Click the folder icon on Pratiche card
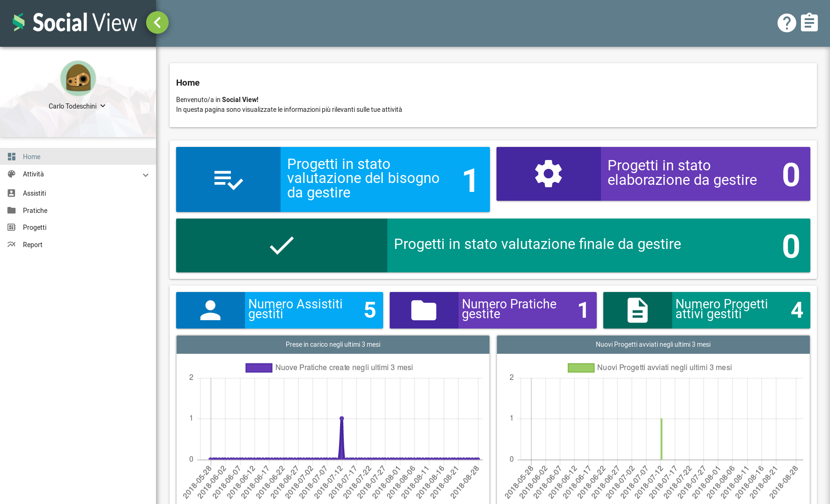The image size is (830, 504). point(423,310)
